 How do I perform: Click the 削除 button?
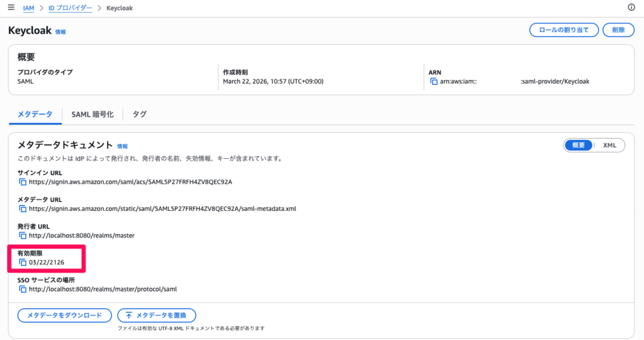pos(618,30)
